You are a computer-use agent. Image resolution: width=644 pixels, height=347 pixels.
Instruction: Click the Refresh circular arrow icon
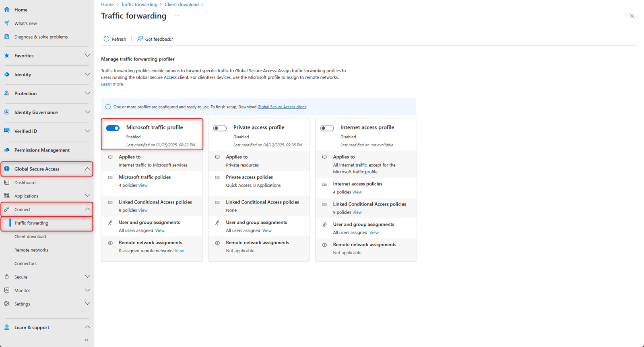point(106,39)
